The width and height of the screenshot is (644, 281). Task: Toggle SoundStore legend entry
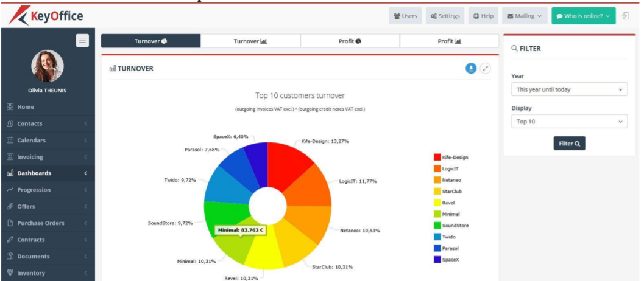coord(451,225)
